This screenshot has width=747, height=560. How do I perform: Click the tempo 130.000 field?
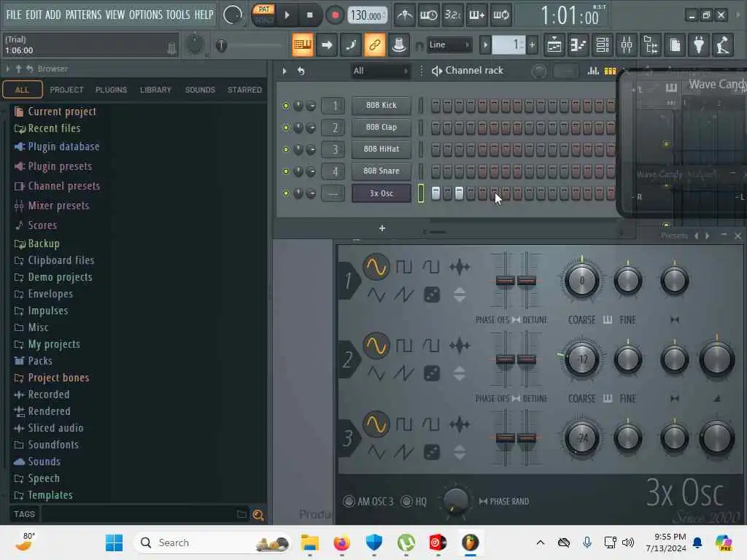pyautogui.click(x=366, y=15)
